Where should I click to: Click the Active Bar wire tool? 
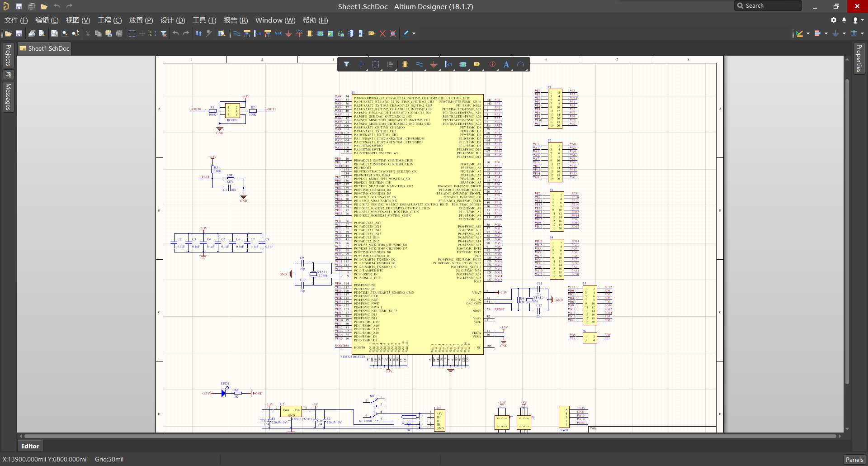pyautogui.click(x=420, y=65)
